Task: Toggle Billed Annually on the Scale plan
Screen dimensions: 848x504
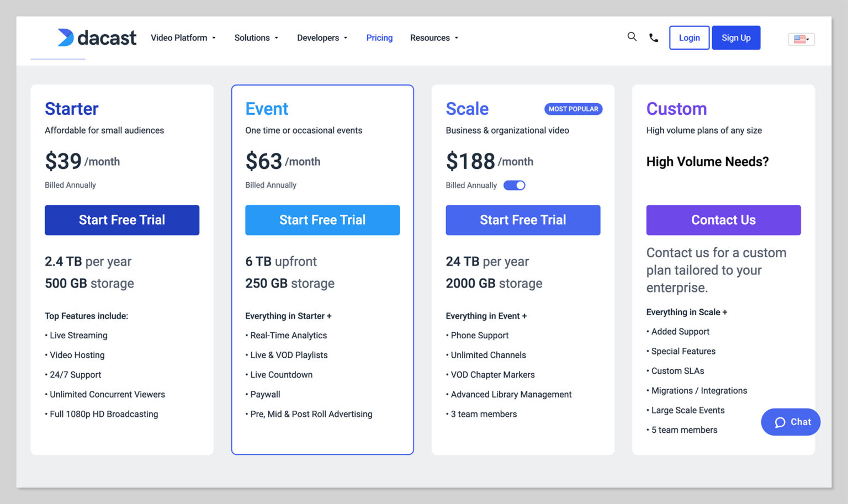Action: [515, 185]
